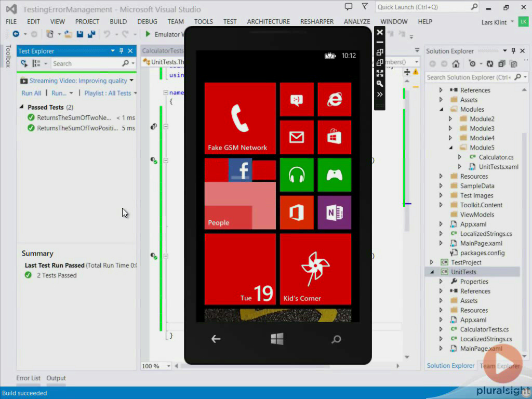Open the Office tile

coord(297,212)
